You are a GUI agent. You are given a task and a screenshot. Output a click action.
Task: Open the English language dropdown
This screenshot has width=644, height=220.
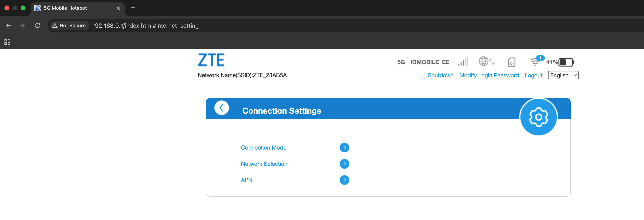click(x=563, y=75)
